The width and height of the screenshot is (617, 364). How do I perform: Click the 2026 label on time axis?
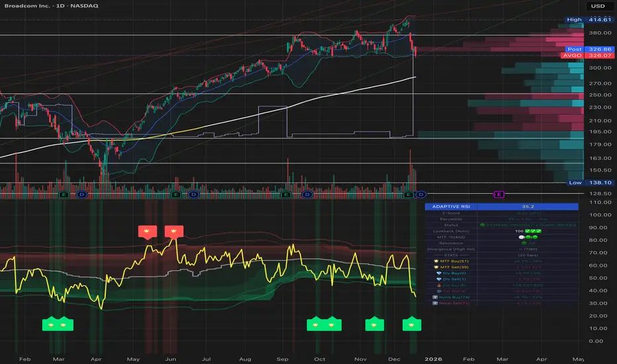pos(433,359)
